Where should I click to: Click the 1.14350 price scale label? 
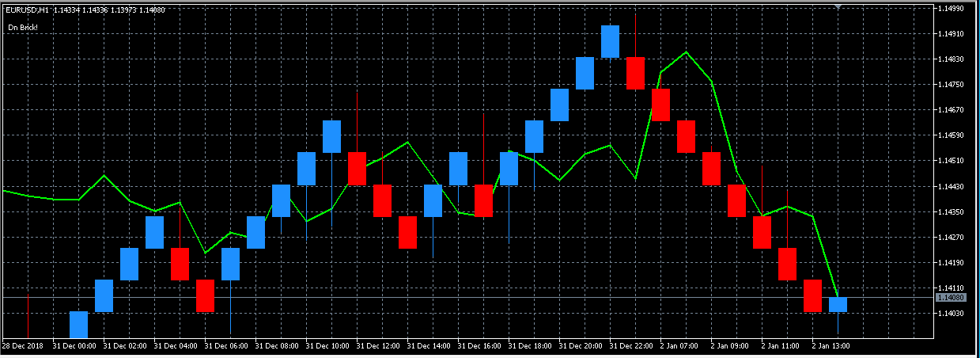pos(950,212)
